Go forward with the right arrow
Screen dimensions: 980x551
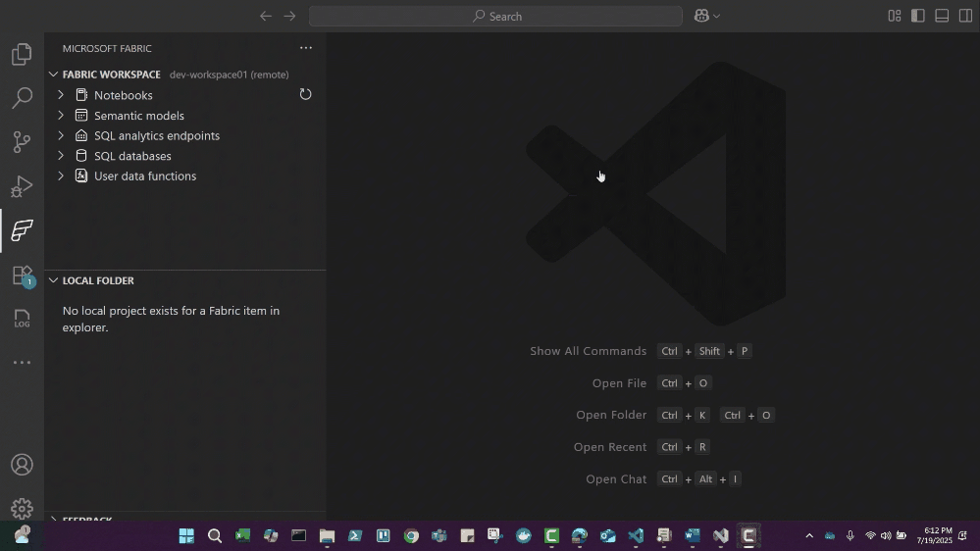click(289, 17)
